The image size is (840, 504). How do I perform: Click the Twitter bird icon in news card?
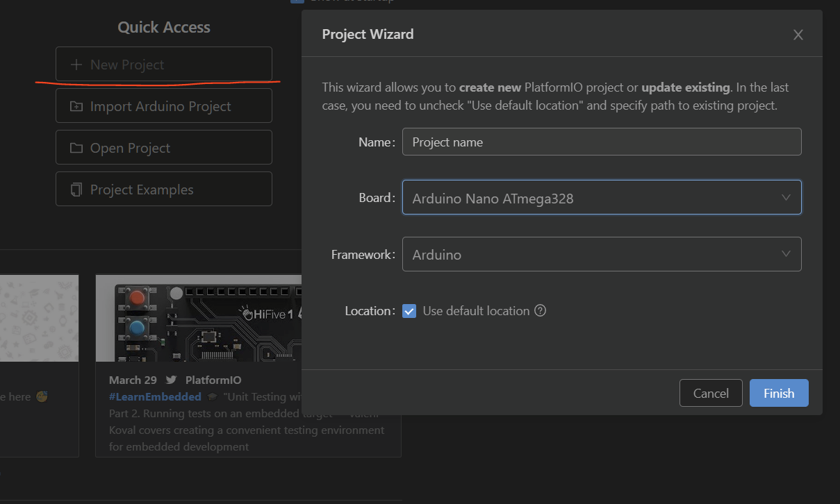pos(171,380)
